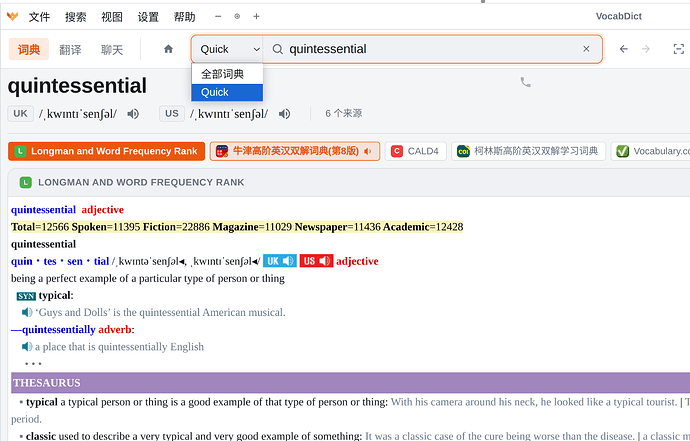The image size is (690, 441).
Task: Open the 设置 menu
Action: click(148, 17)
